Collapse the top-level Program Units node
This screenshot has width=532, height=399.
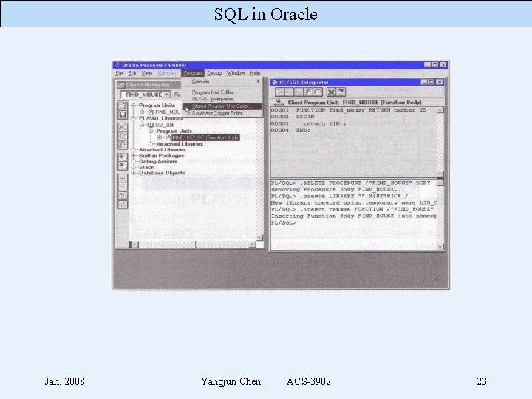point(134,106)
